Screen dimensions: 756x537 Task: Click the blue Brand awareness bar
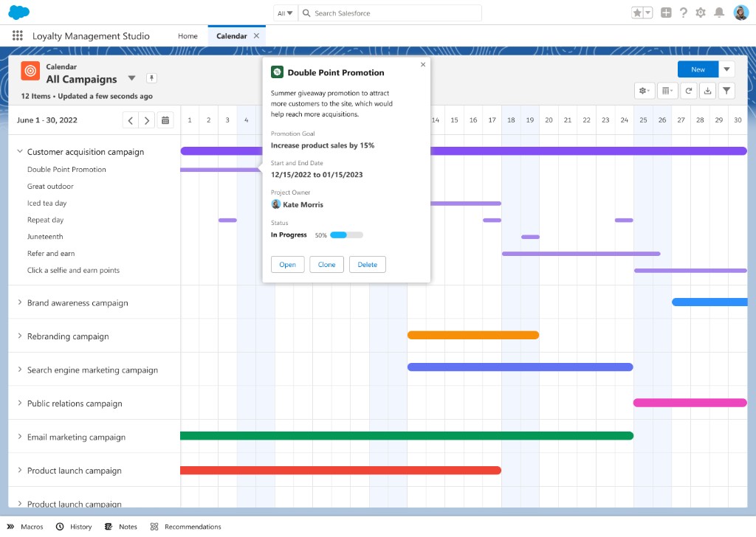(709, 302)
